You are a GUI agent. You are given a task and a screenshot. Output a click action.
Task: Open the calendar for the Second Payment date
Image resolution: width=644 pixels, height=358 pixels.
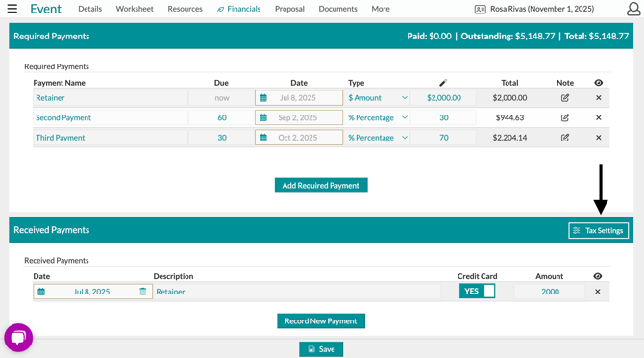tap(263, 117)
